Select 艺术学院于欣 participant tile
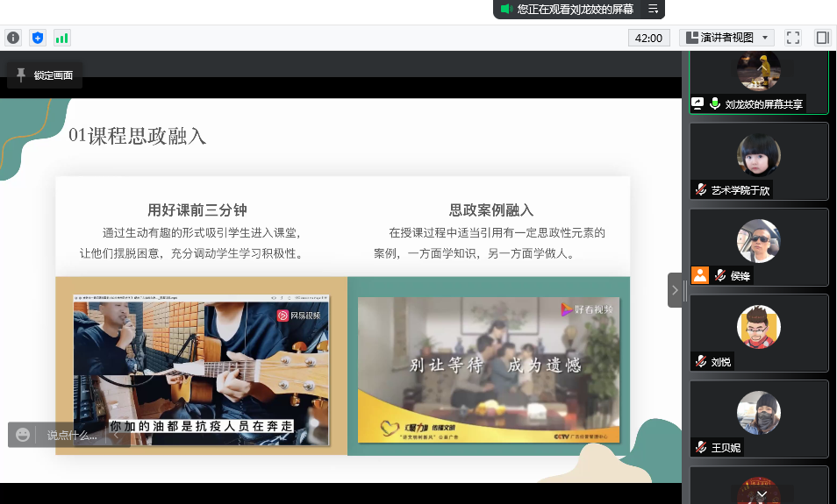Image resolution: width=837 pixels, height=504 pixels. 759,161
